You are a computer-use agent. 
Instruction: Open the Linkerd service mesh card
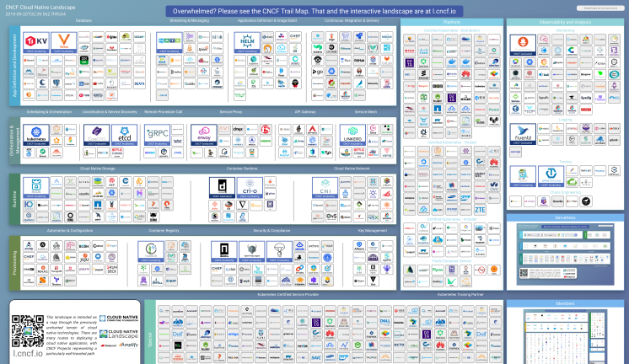click(352, 135)
